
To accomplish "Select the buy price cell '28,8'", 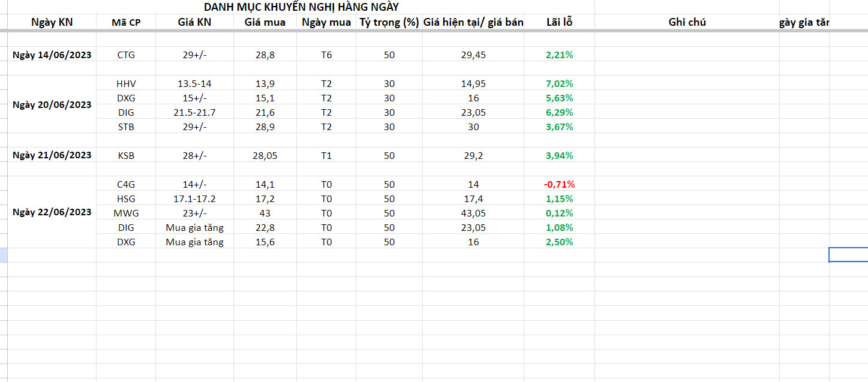I will pyautogui.click(x=265, y=55).
